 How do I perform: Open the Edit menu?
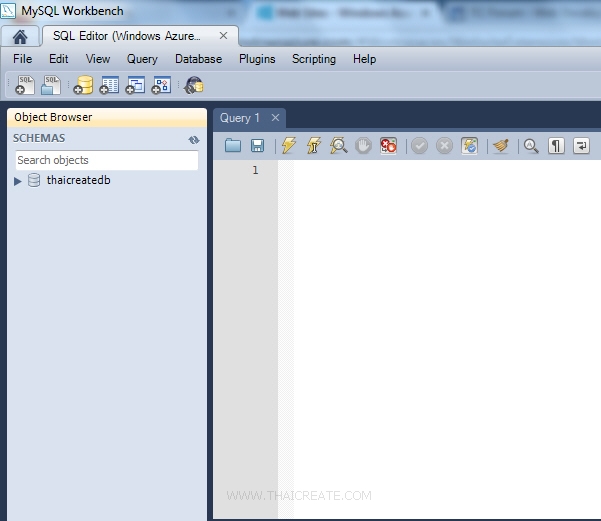point(59,59)
